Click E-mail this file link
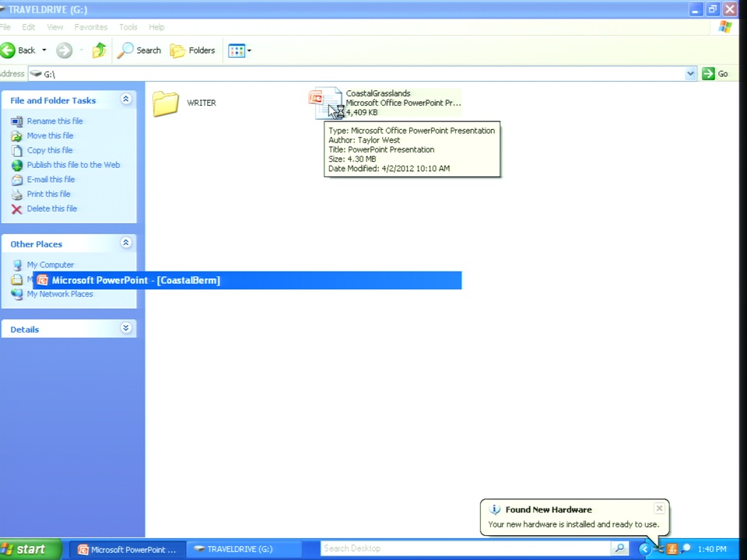 (x=51, y=180)
